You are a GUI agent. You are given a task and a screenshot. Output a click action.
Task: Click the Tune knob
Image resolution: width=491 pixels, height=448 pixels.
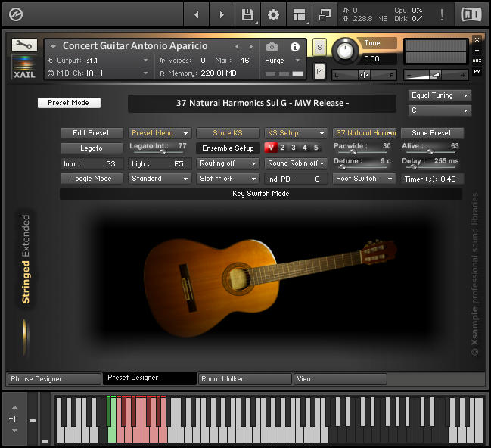345,51
